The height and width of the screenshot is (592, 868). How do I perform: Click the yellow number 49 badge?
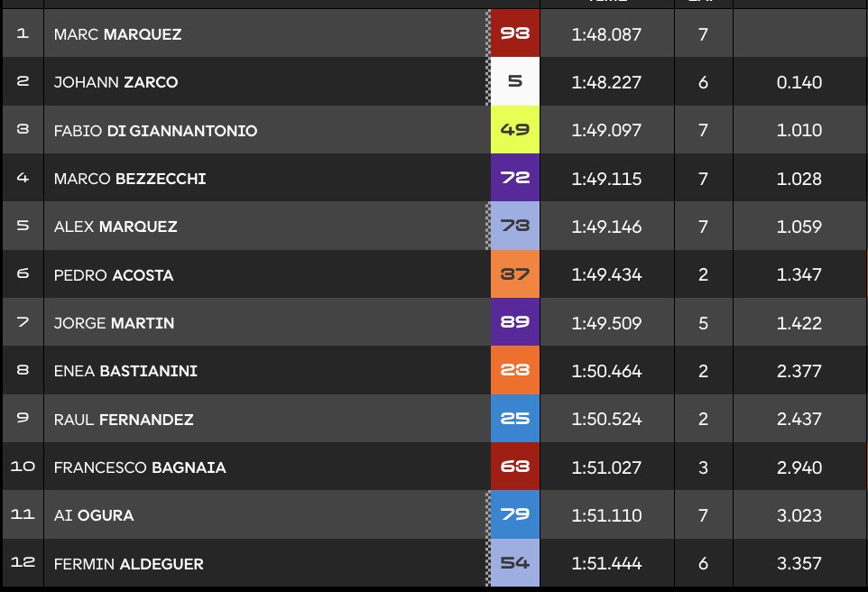click(515, 130)
